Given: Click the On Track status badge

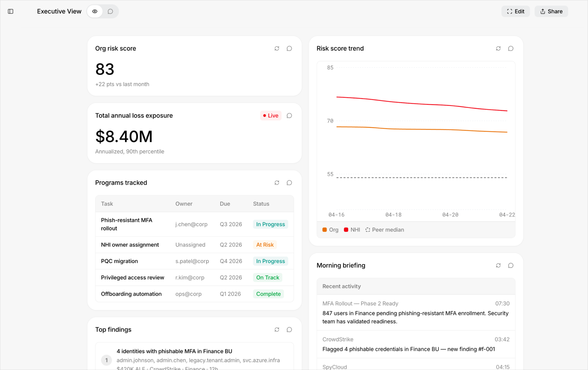Looking at the screenshot, I should click(268, 278).
